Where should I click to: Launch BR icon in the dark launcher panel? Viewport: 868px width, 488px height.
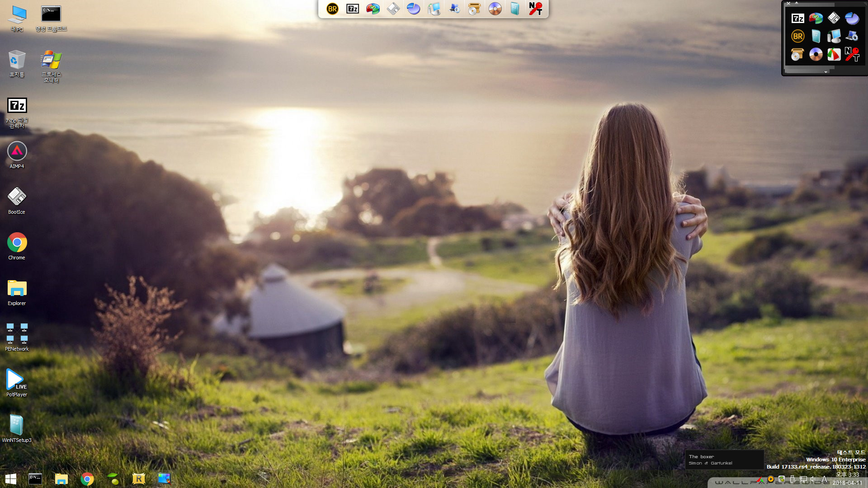coord(797,36)
